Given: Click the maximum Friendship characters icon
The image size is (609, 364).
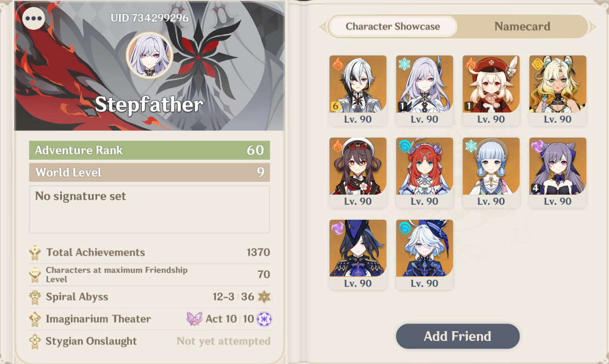Looking at the screenshot, I should 35,275.
